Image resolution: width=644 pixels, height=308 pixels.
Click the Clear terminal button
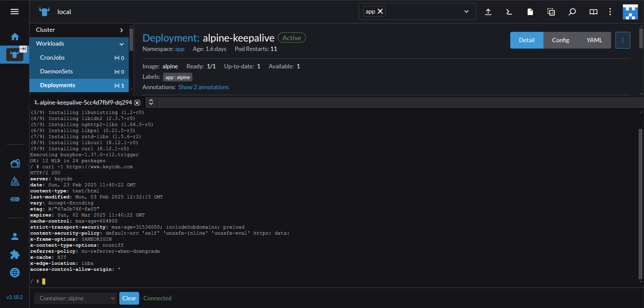129,298
